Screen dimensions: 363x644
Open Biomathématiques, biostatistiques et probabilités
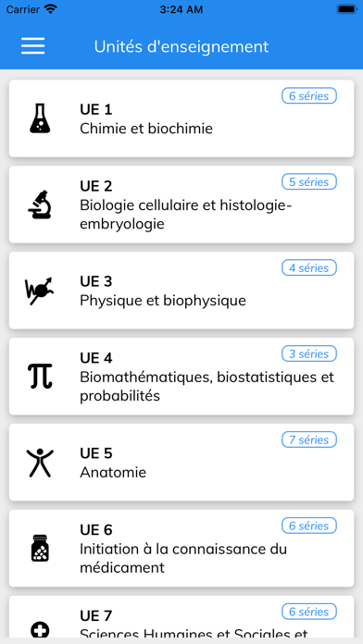click(x=181, y=377)
